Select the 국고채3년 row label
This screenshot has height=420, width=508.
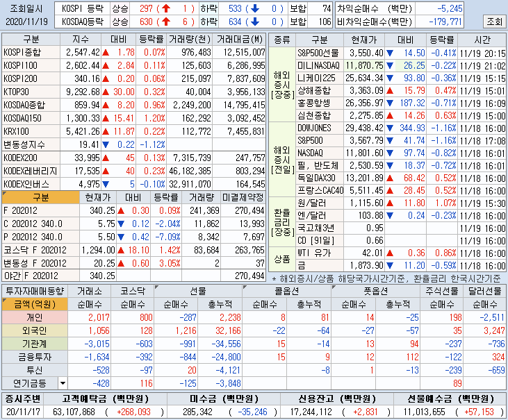(x=320, y=228)
